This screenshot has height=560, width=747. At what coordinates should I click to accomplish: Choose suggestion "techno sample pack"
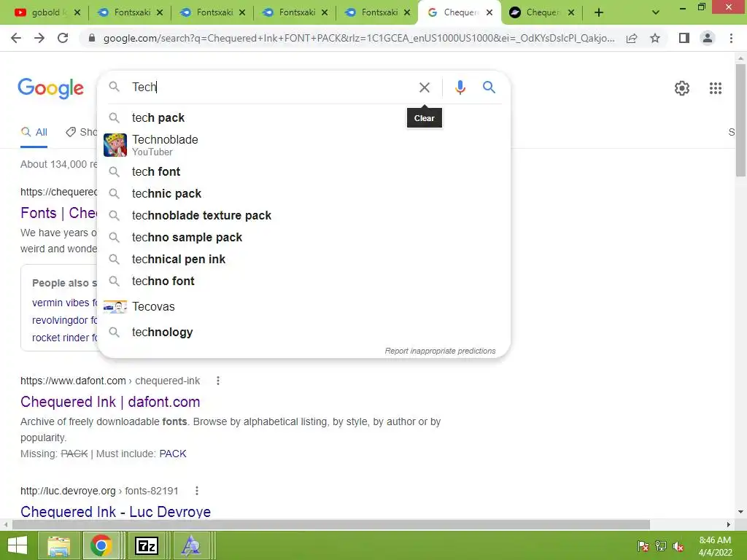click(x=303, y=237)
